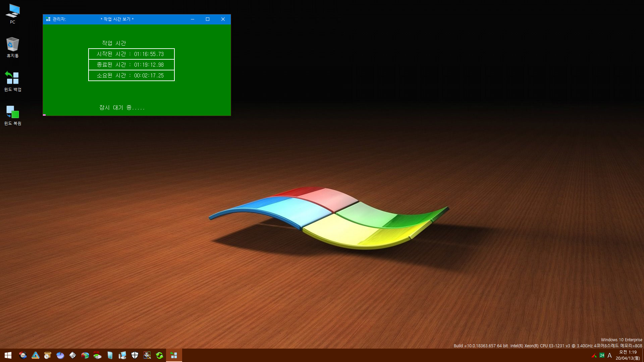Open the box with CD taskbar icon

point(48,355)
